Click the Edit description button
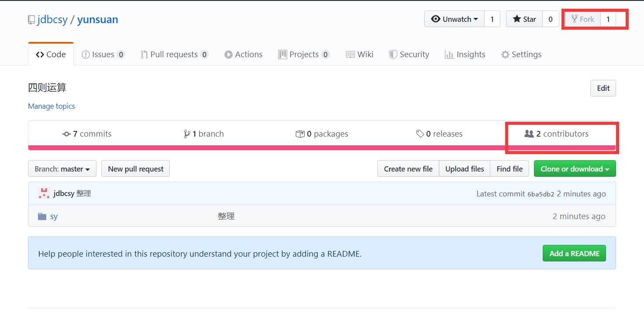The image size is (644, 316). pyautogui.click(x=603, y=88)
